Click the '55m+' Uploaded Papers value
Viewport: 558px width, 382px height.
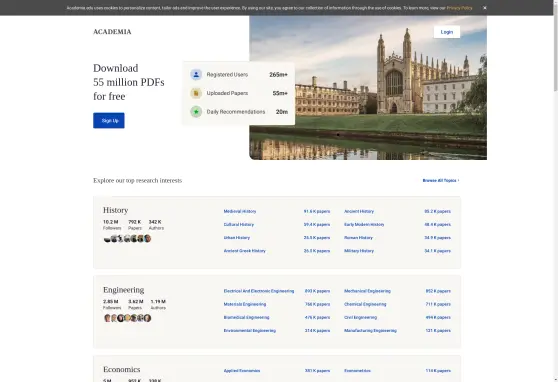(280, 93)
